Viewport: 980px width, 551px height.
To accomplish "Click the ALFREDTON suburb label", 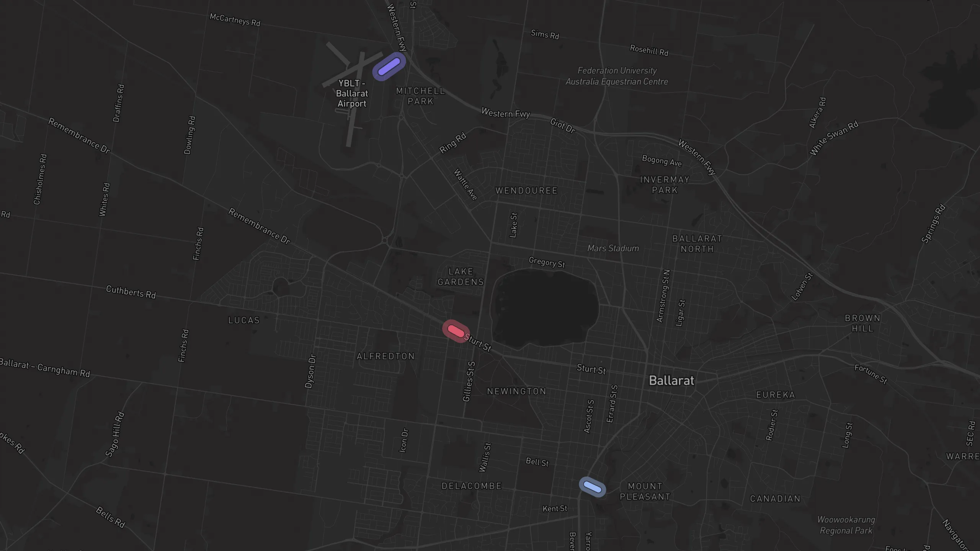I will tap(385, 356).
